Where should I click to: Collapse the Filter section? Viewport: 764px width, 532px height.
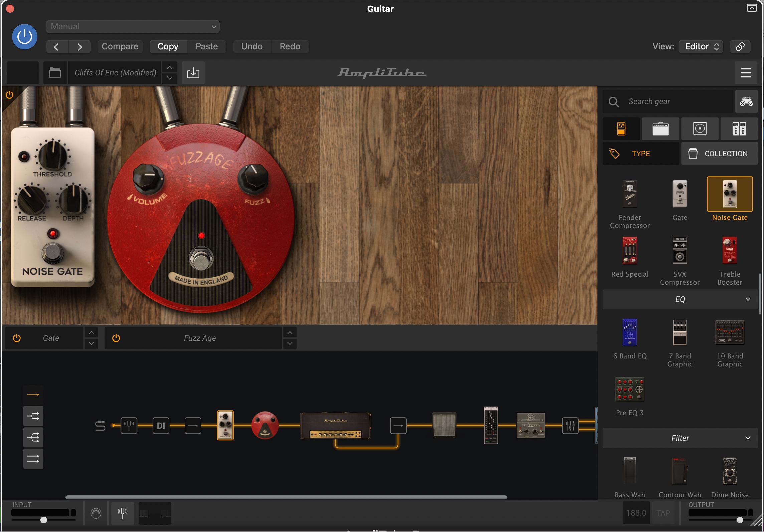tap(680, 438)
